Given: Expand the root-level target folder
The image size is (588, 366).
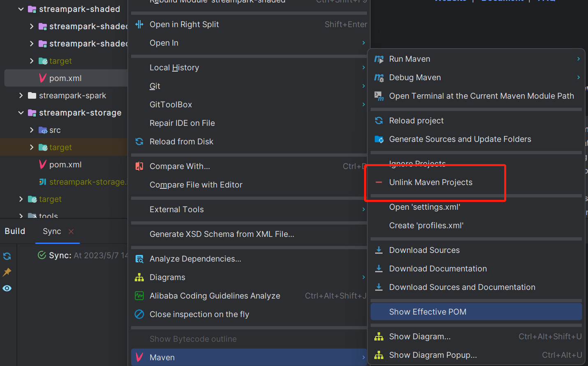Looking at the screenshot, I should (21, 199).
